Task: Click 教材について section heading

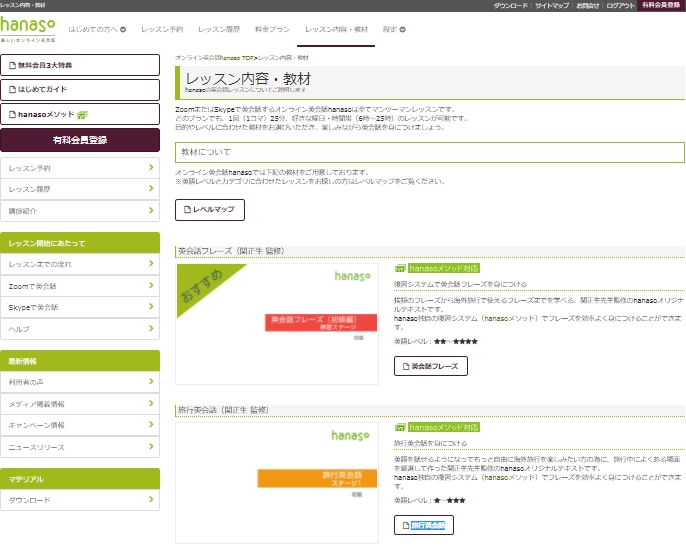Action: point(430,152)
